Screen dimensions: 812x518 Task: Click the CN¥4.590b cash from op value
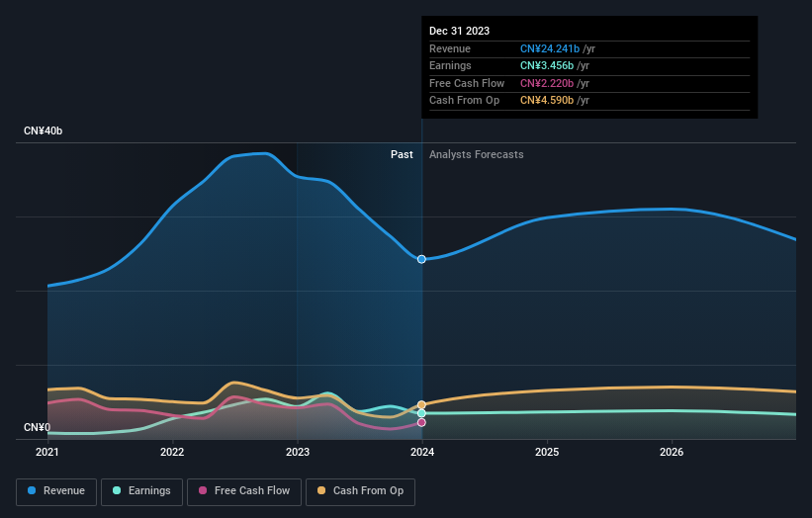547,101
